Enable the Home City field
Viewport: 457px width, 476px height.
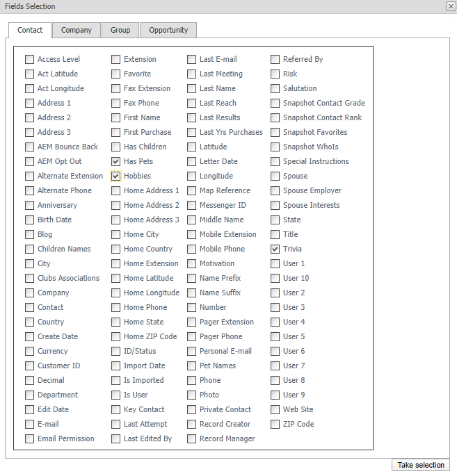115,234
